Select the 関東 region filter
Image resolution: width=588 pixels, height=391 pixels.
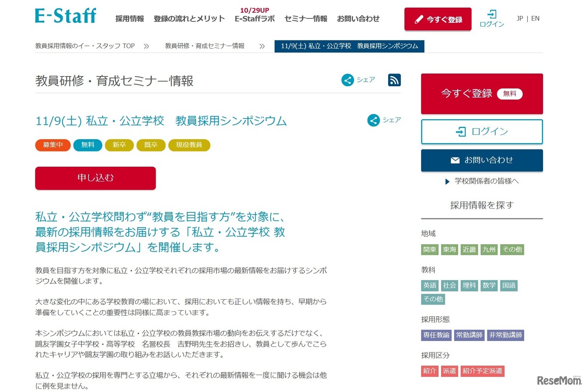pos(430,249)
